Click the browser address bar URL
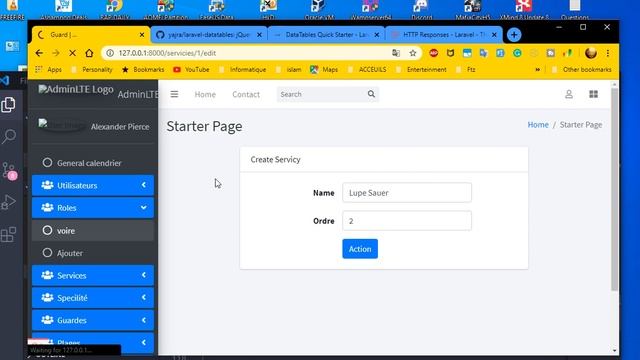The height and width of the screenshot is (360, 640). point(167,53)
